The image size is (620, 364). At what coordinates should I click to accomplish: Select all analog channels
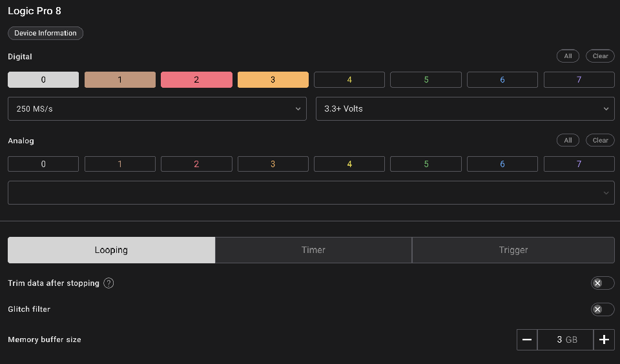pos(568,140)
